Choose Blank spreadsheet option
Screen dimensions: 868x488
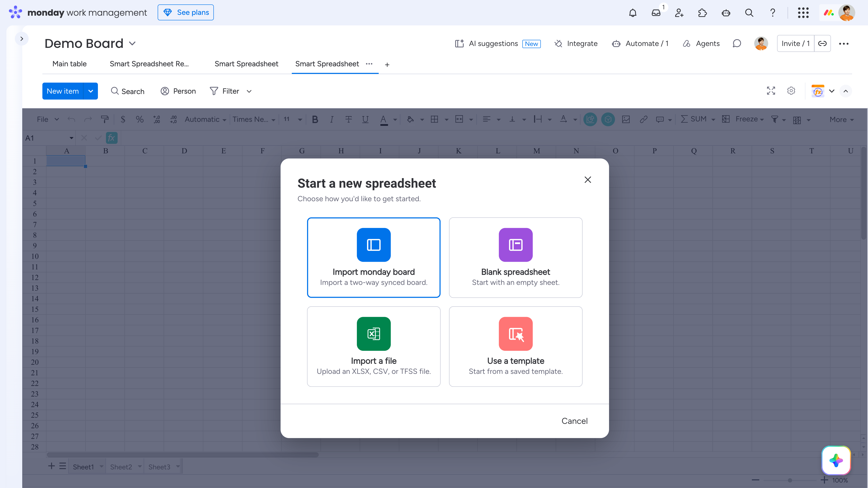click(516, 258)
